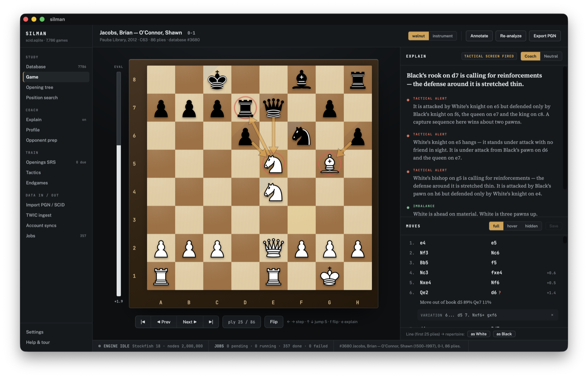
Task: Open Account syncs
Action: point(56,225)
